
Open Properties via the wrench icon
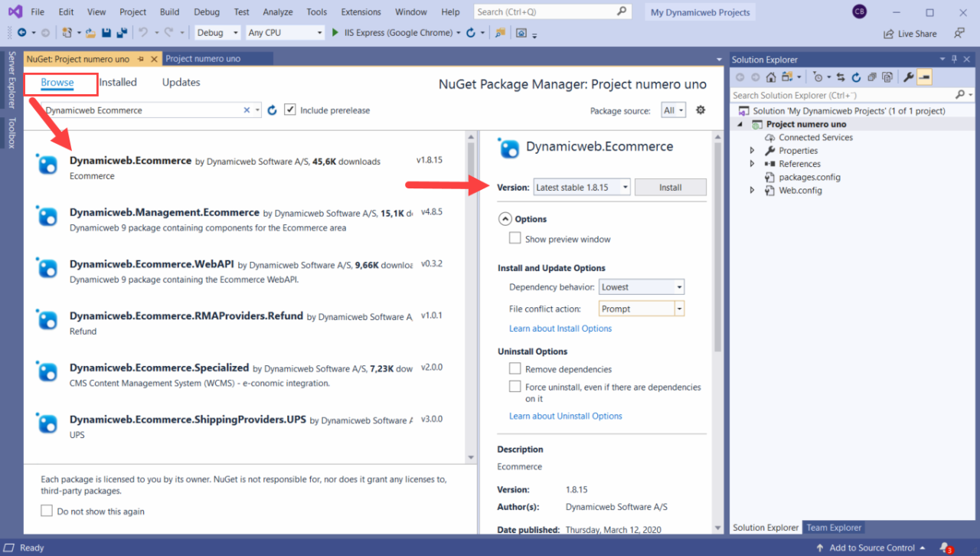pyautogui.click(x=908, y=77)
